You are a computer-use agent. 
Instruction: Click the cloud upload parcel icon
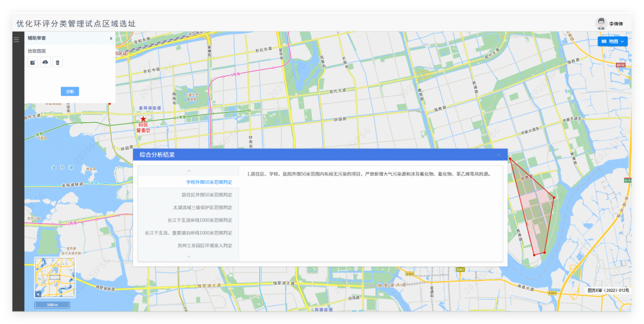(45, 62)
